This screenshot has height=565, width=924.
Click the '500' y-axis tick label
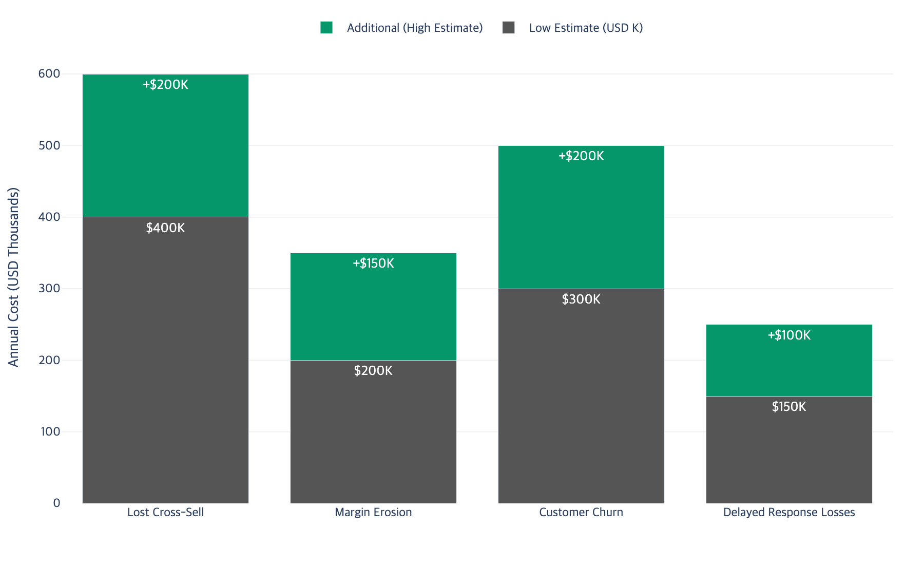pyautogui.click(x=49, y=145)
